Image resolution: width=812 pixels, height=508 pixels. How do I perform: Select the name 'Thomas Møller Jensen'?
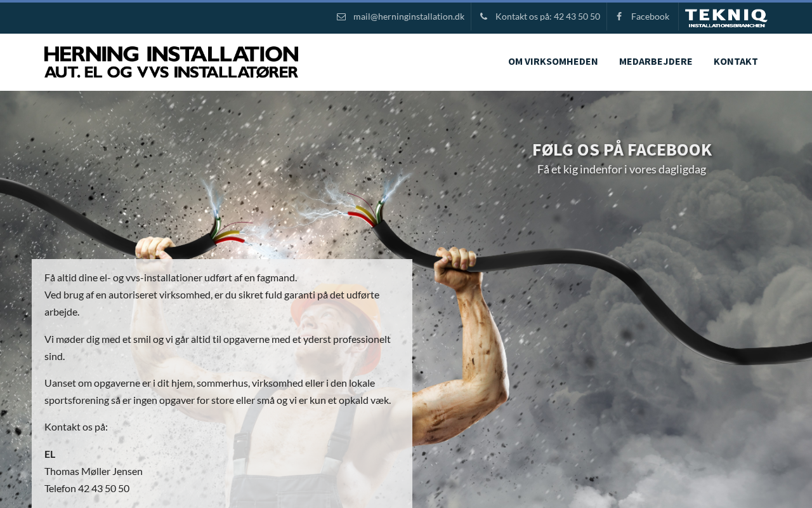pyautogui.click(x=93, y=471)
